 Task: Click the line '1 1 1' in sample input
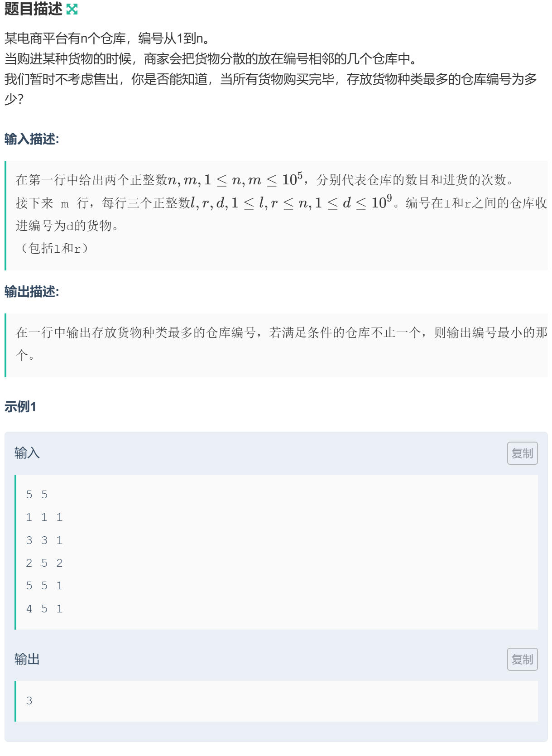(x=44, y=517)
